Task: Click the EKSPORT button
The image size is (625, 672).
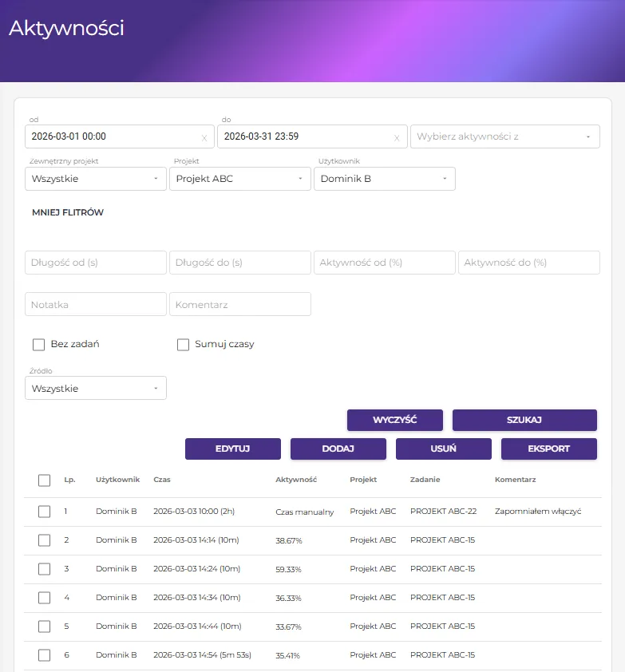Action: tap(549, 449)
